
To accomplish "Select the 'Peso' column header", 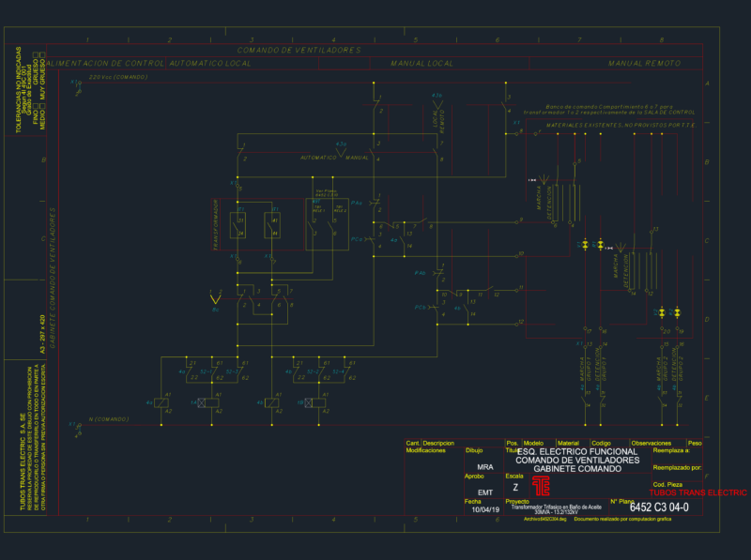I will [695, 443].
